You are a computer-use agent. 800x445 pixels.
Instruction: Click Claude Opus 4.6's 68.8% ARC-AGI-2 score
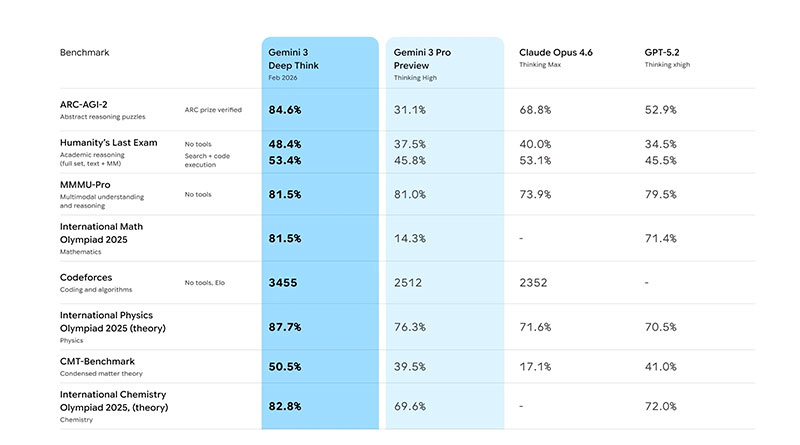pos(536,109)
